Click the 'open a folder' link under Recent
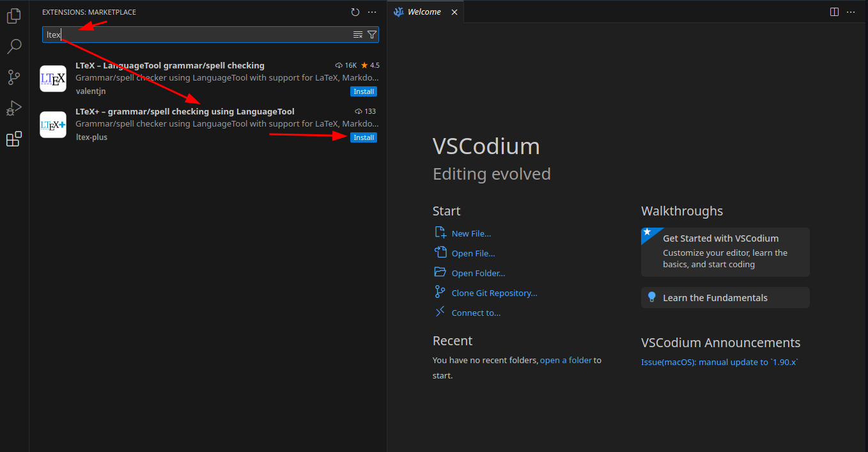868x452 pixels. coord(566,361)
